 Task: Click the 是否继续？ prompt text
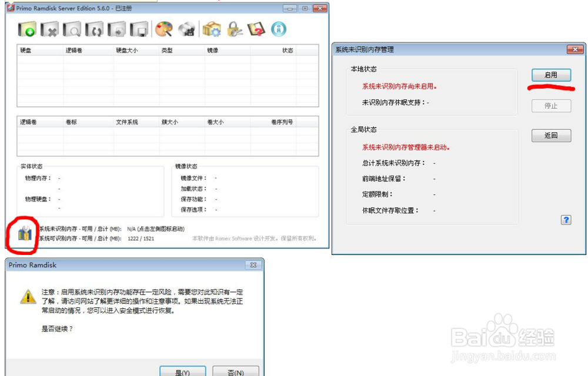click(x=58, y=329)
